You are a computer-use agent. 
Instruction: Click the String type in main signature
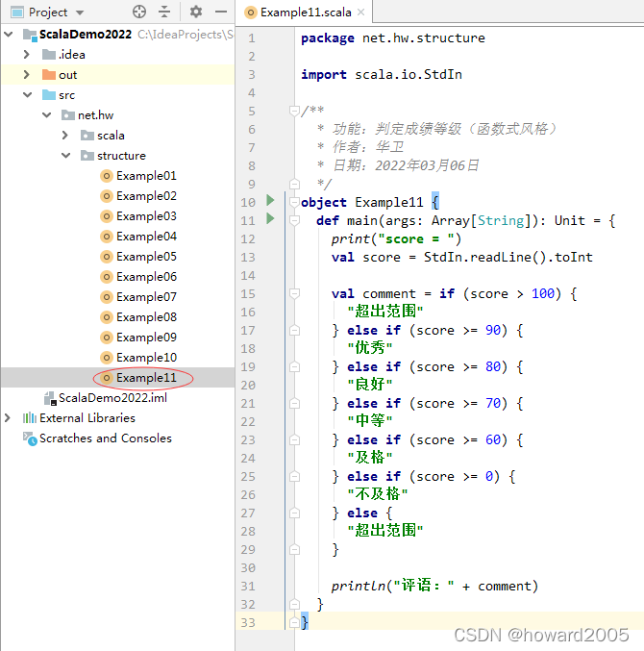tap(501, 220)
